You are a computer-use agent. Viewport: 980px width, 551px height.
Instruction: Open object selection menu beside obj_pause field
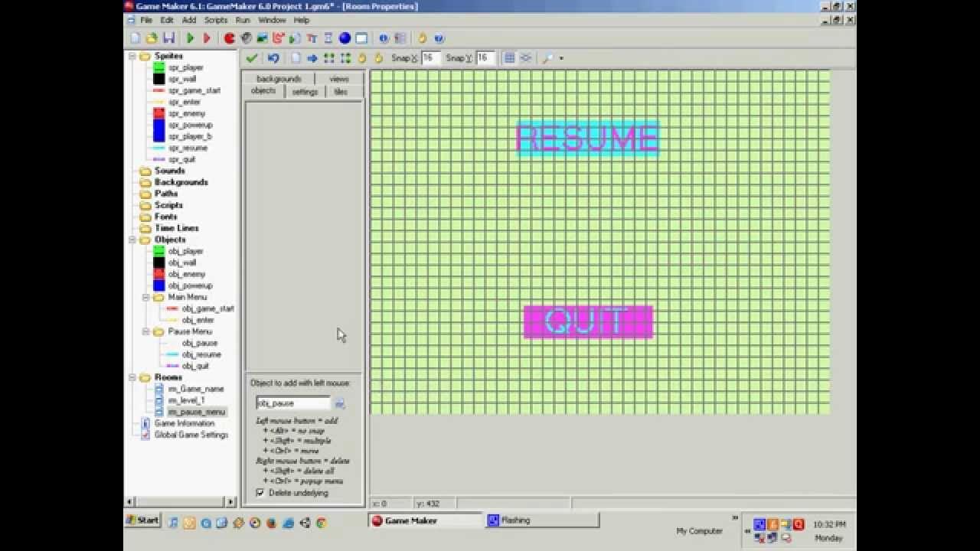[340, 403]
